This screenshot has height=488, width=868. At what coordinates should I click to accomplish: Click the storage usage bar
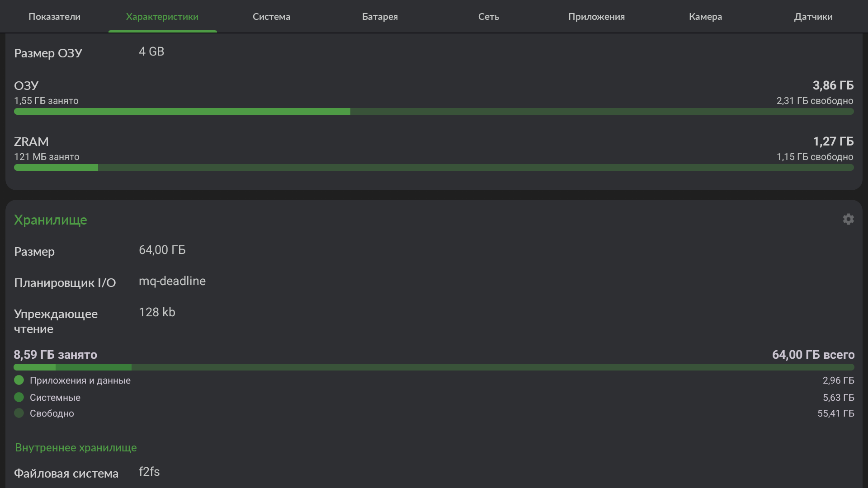434,367
